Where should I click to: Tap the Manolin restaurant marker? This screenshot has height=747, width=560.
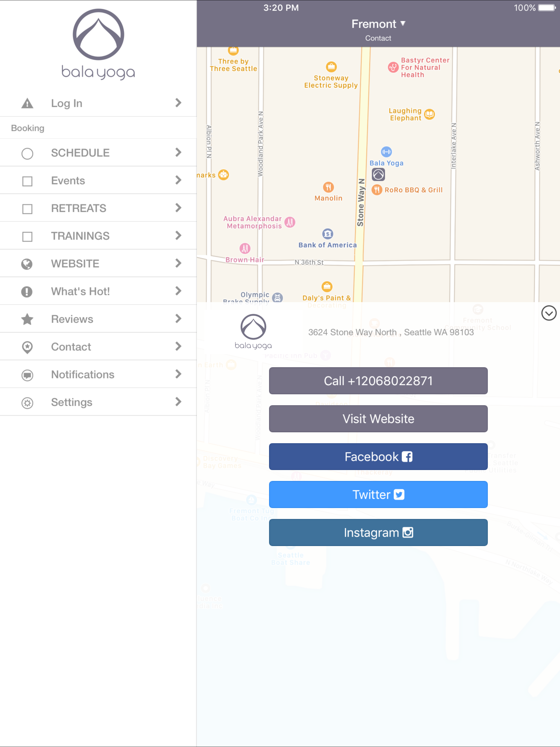coord(328,187)
